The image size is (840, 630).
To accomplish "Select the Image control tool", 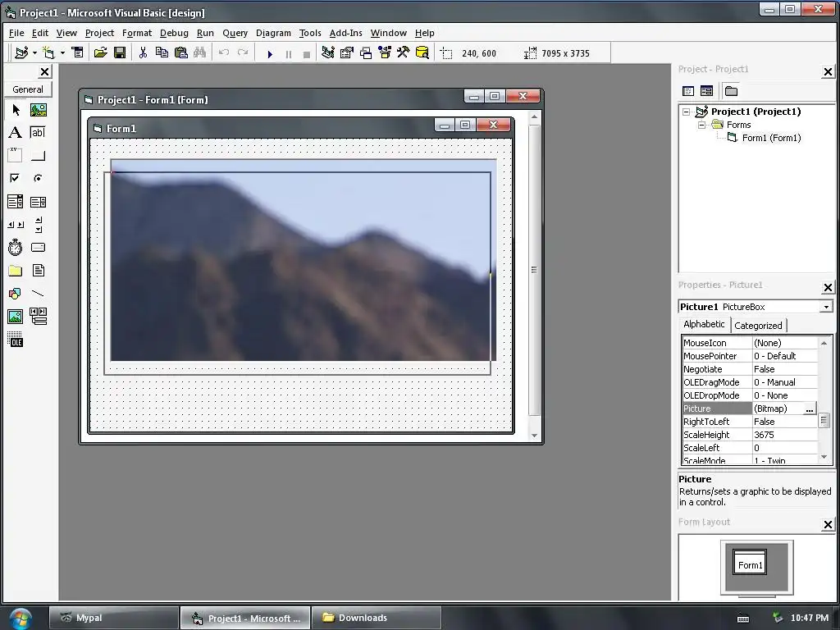I will coord(16,317).
